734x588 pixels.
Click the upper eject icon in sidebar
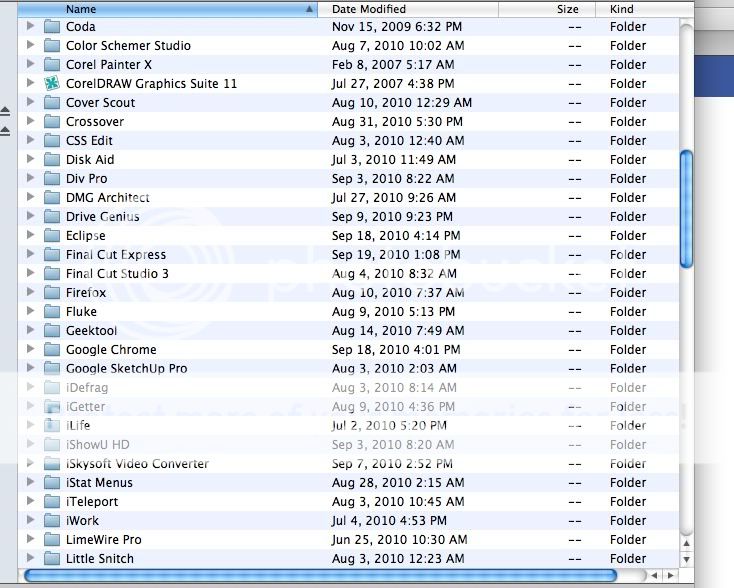coord(5,111)
